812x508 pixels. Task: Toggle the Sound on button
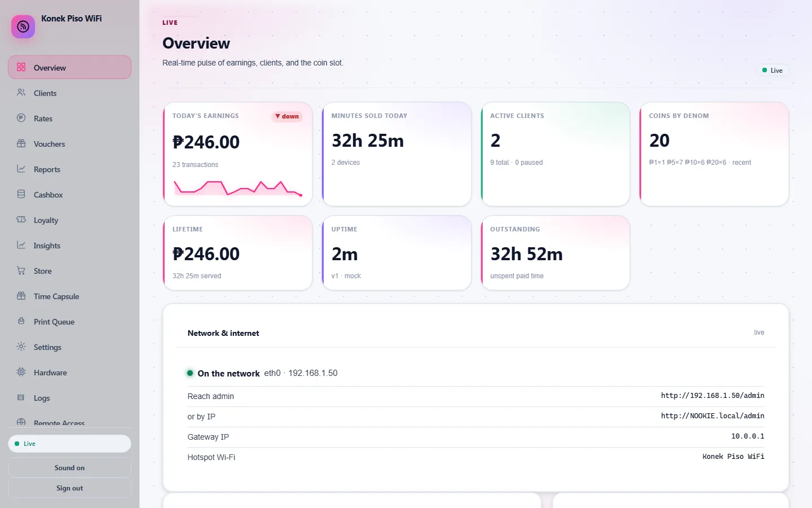click(x=69, y=468)
